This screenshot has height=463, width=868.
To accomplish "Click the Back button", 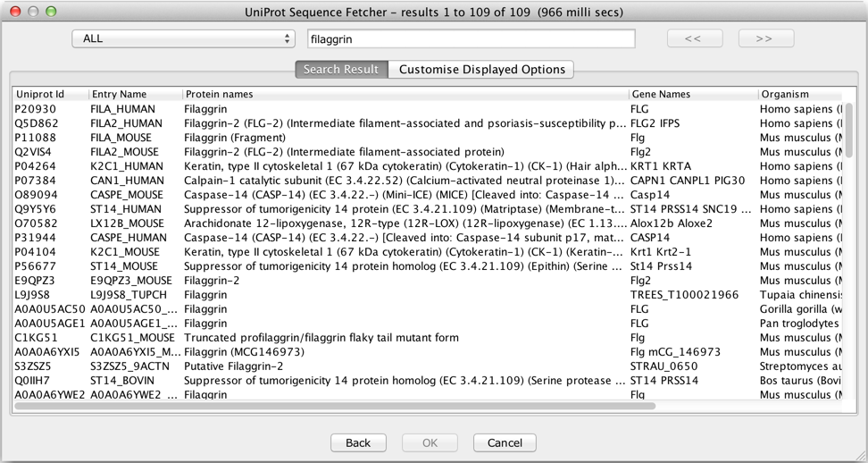I will click(x=358, y=442).
